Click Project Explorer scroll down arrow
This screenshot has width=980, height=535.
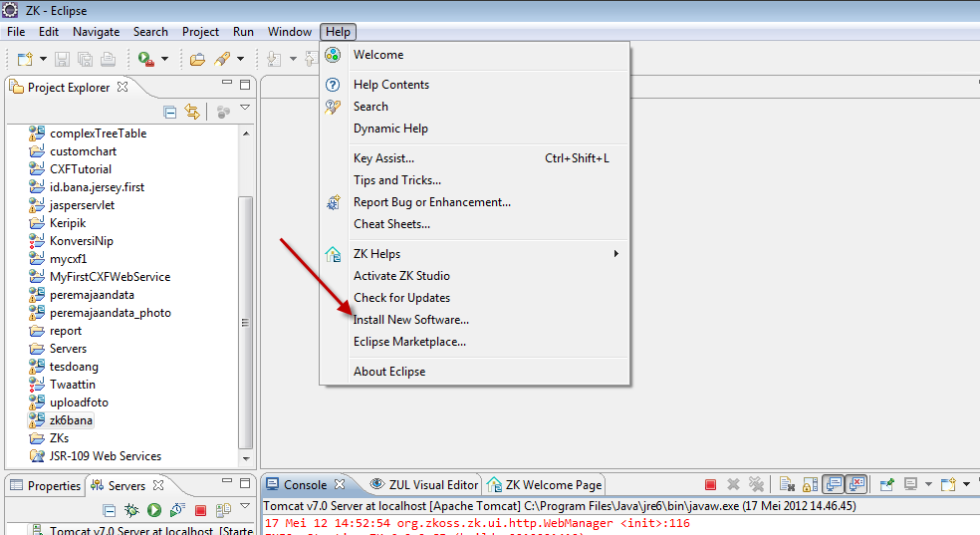click(x=246, y=458)
